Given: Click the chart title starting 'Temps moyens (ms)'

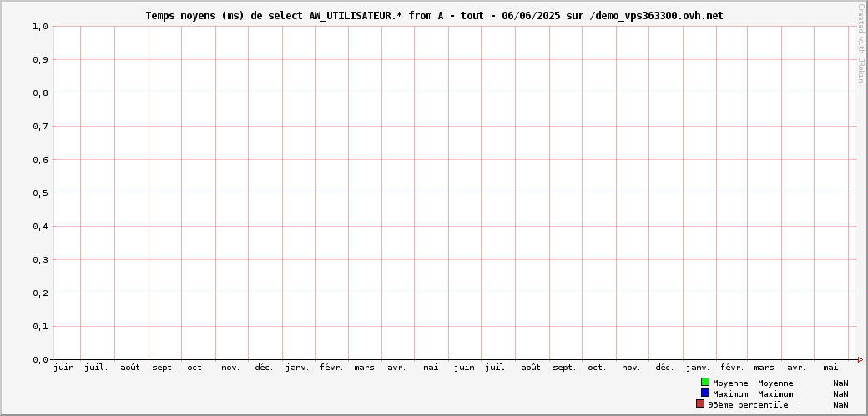Looking at the screenshot, I should tap(434, 16).
